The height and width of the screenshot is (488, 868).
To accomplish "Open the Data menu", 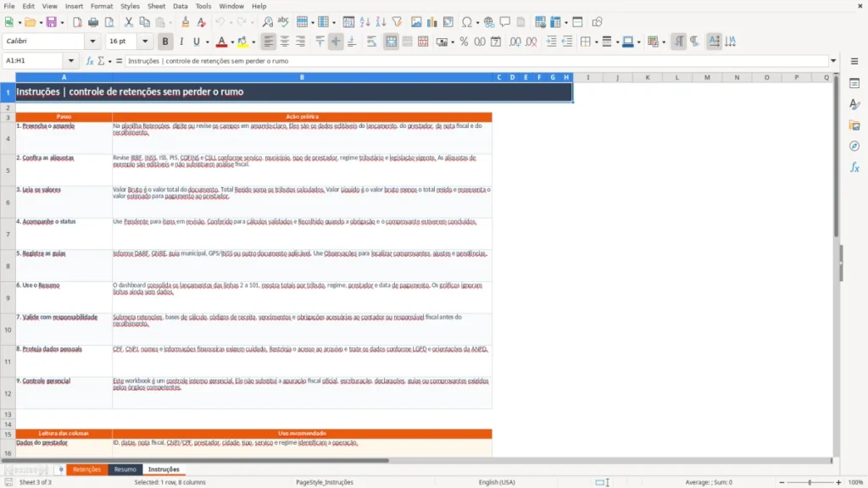I will tap(181, 6).
